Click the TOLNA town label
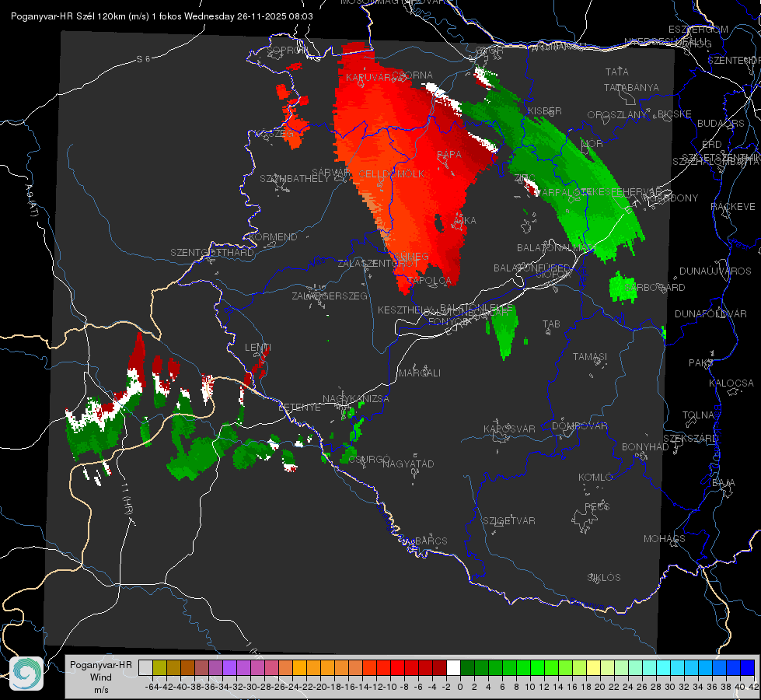Image resolution: width=761 pixels, height=700 pixels. click(x=698, y=415)
